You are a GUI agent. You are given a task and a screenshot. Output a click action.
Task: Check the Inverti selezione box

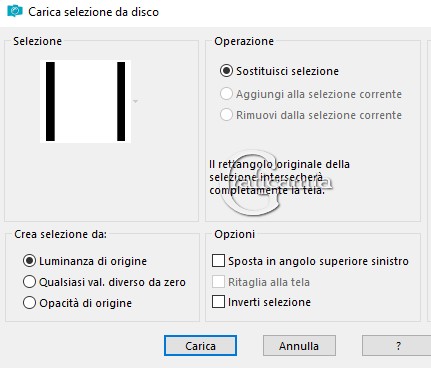pyautogui.click(x=218, y=302)
